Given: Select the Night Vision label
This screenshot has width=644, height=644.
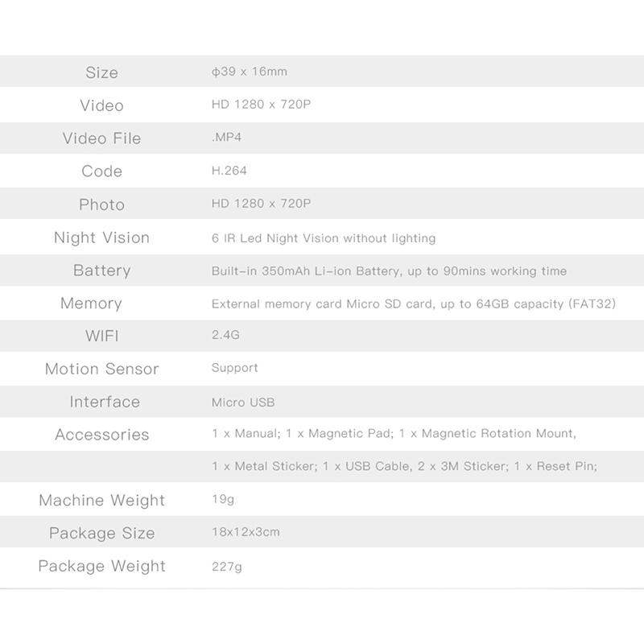Looking at the screenshot, I should [x=101, y=237].
